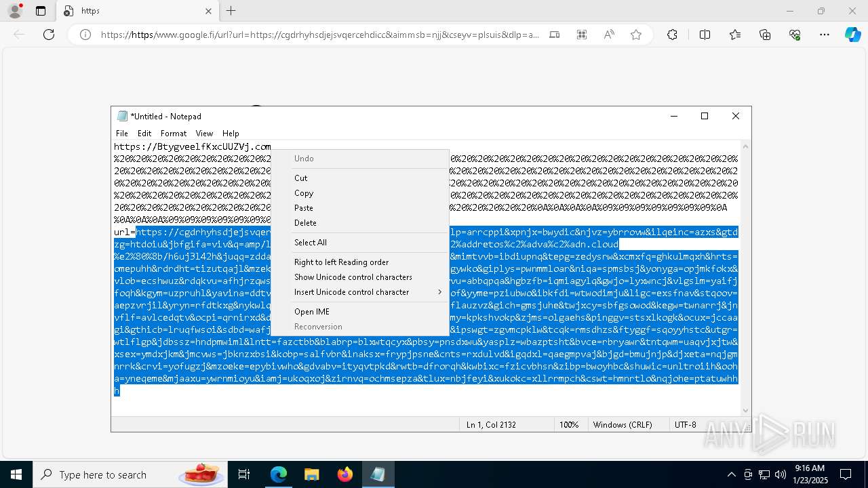Choose Delete from context menu

tap(359, 223)
